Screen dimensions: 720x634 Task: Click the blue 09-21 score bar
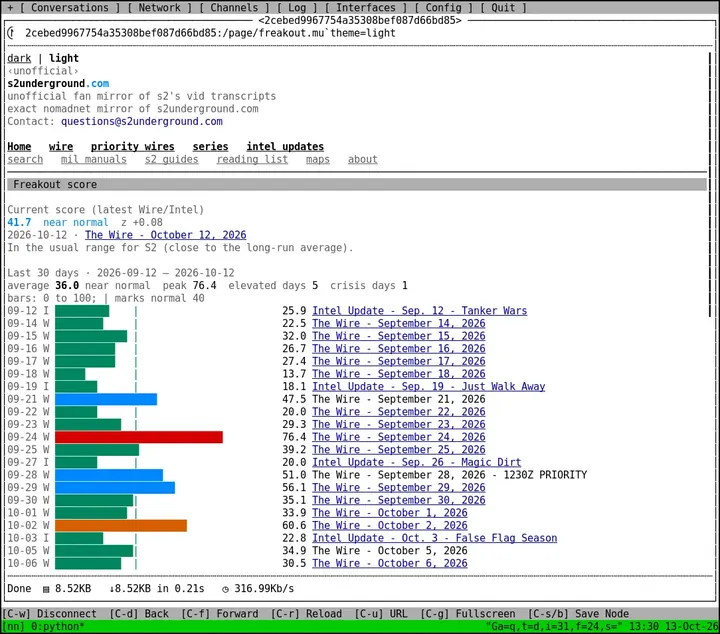click(x=106, y=399)
